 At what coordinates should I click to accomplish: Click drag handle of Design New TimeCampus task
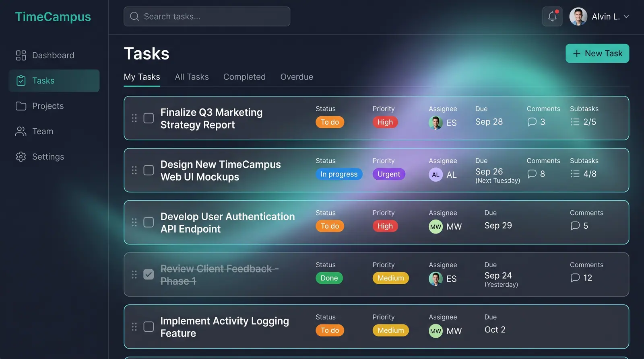tap(134, 170)
